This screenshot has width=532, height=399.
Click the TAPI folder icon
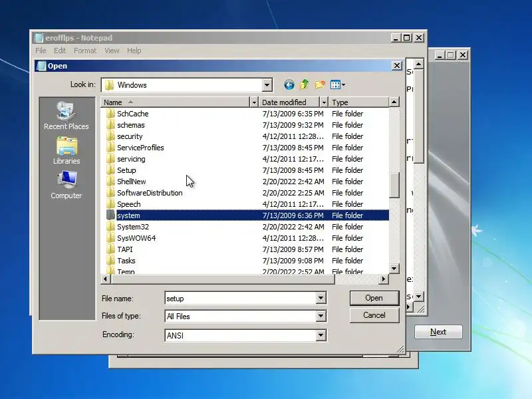coord(110,249)
